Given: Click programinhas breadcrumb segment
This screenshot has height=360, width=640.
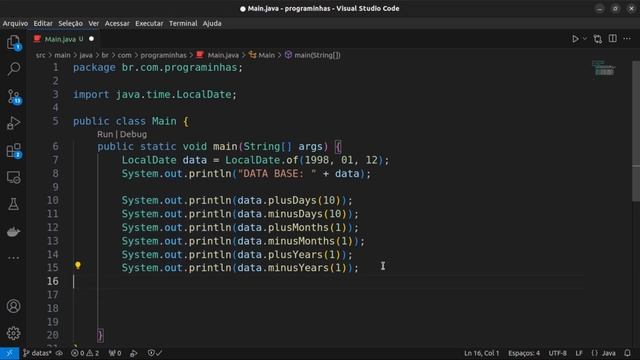Looking at the screenshot, I should coord(163,55).
